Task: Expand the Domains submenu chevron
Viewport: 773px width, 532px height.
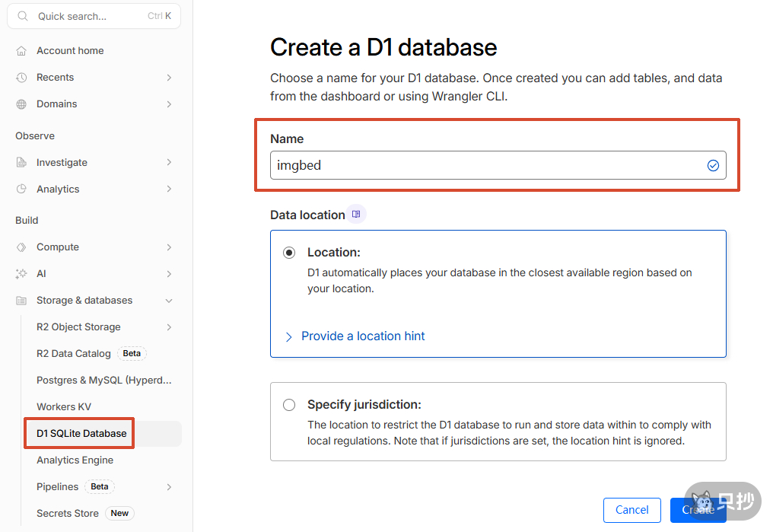Action: point(169,104)
